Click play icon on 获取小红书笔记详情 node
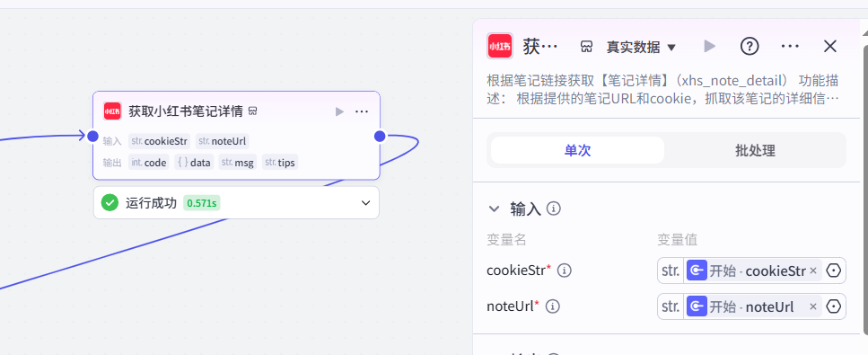Viewport: 868px width, 355px height. pyautogui.click(x=339, y=112)
